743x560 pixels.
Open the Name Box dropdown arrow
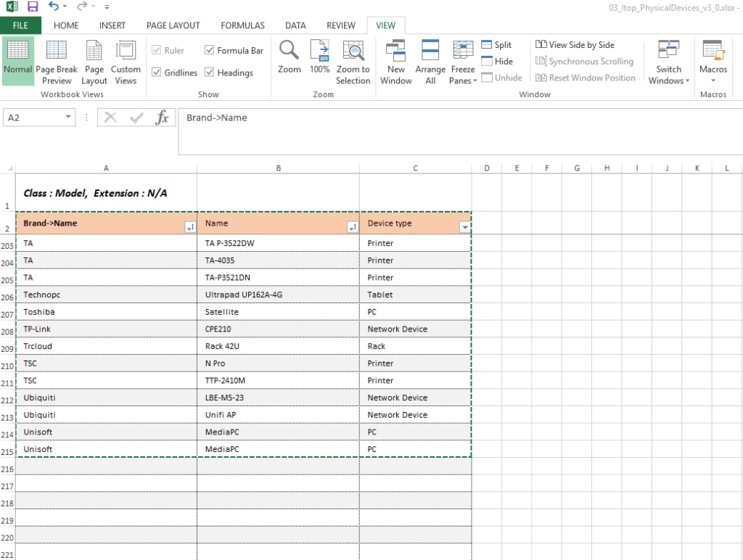[69, 118]
